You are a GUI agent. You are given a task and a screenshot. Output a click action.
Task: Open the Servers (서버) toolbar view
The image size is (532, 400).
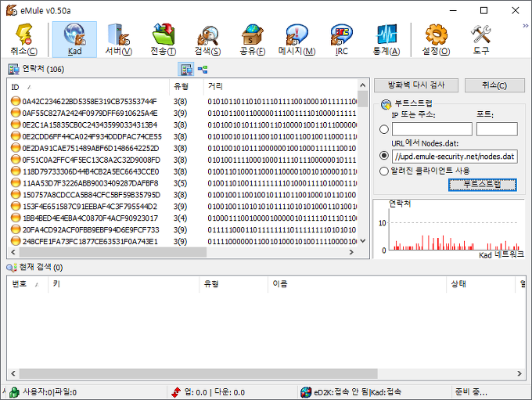coord(118,39)
